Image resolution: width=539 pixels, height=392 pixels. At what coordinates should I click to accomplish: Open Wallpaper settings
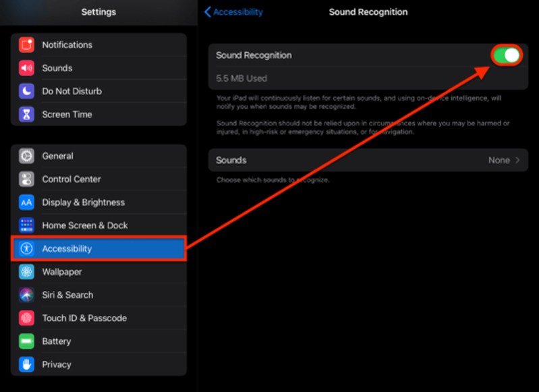coord(98,272)
